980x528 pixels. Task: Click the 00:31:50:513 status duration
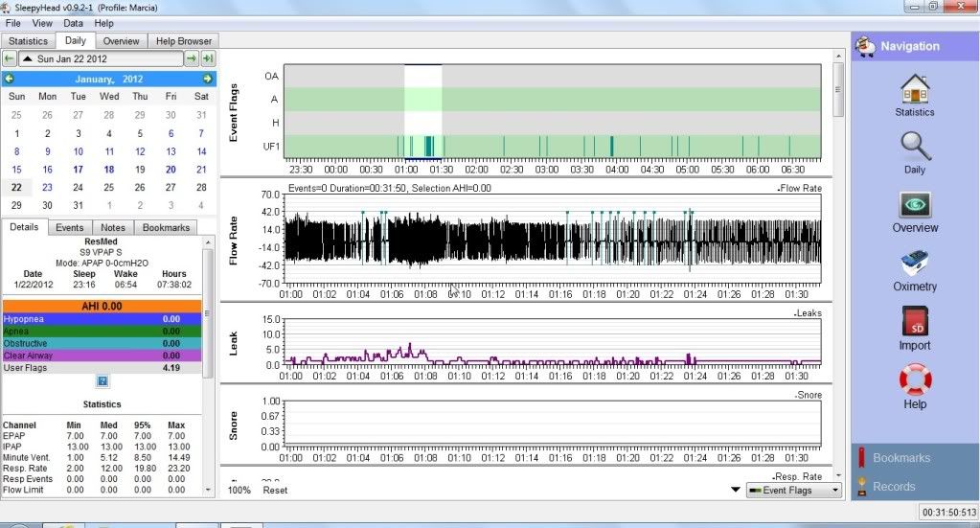coord(949,513)
